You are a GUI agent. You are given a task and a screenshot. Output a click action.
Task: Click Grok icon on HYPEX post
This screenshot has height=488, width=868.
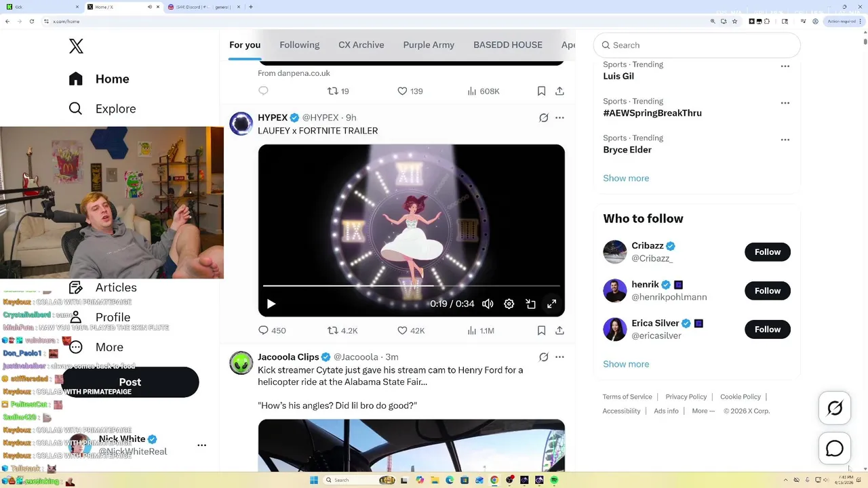(x=544, y=118)
